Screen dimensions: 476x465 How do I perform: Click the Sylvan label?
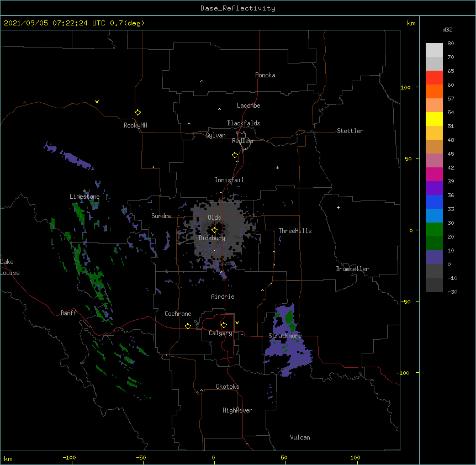(x=215, y=135)
